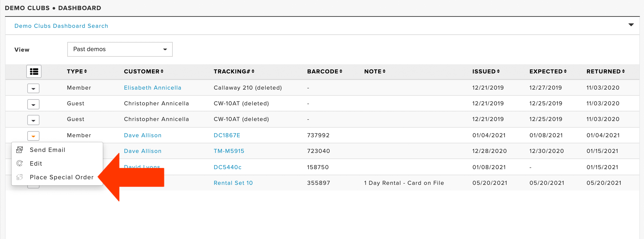Sort table by TRACKING# column

point(234,71)
